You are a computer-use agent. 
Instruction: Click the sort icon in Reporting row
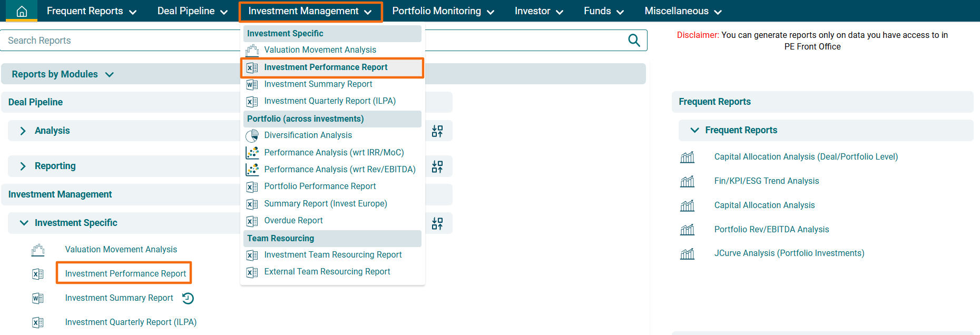pyautogui.click(x=437, y=167)
